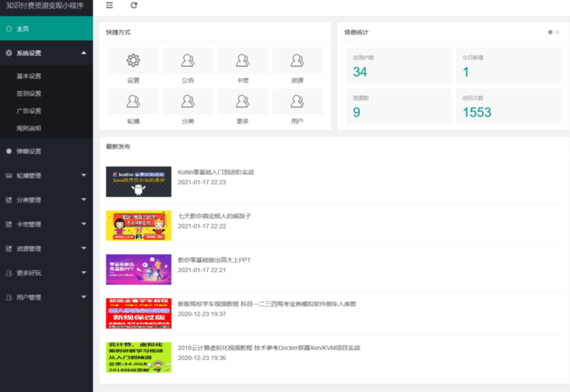Open 七天教你搞定烦人的熊孩子 post title
The image size is (570, 392).
click(x=214, y=217)
